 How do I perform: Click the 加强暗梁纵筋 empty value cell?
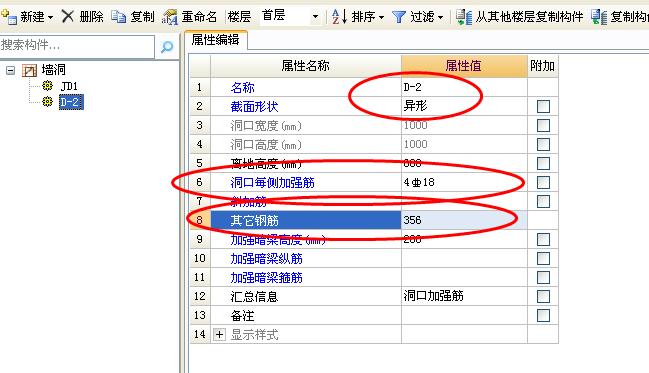(464, 259)
